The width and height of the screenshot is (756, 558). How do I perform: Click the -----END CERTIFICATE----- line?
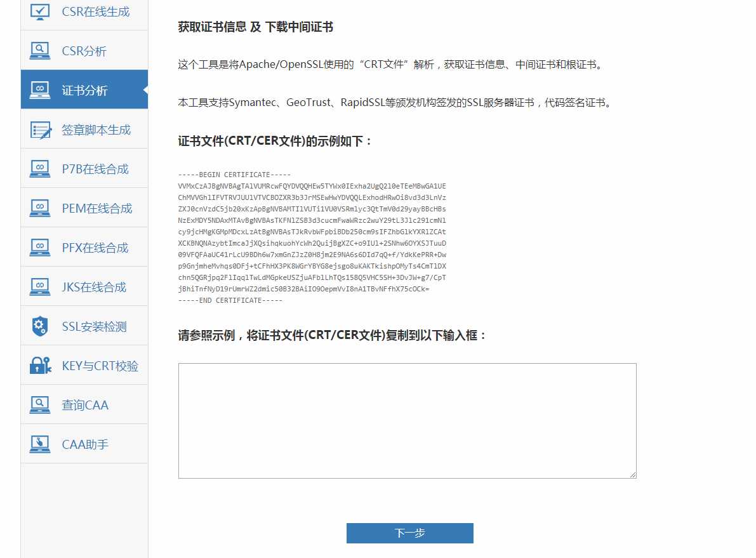coord(230,300)
